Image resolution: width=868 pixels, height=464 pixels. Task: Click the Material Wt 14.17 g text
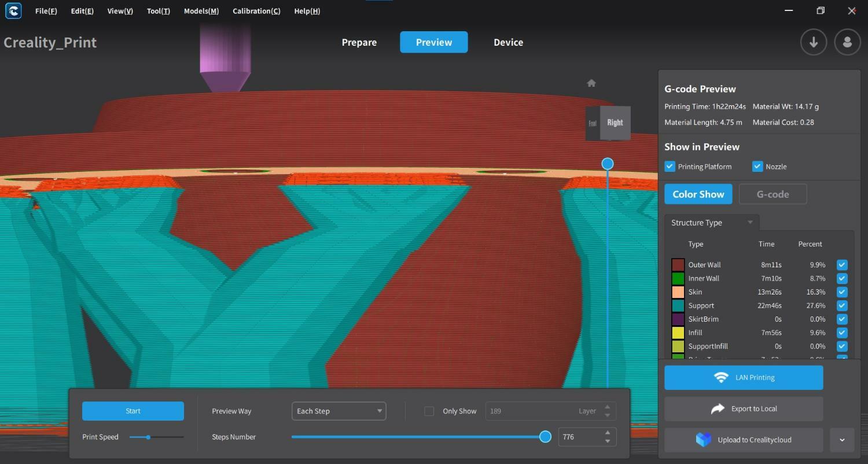coord(785,106)
